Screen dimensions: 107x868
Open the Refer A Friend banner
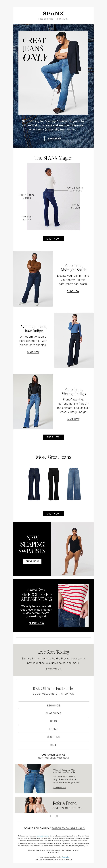point(53,805)
